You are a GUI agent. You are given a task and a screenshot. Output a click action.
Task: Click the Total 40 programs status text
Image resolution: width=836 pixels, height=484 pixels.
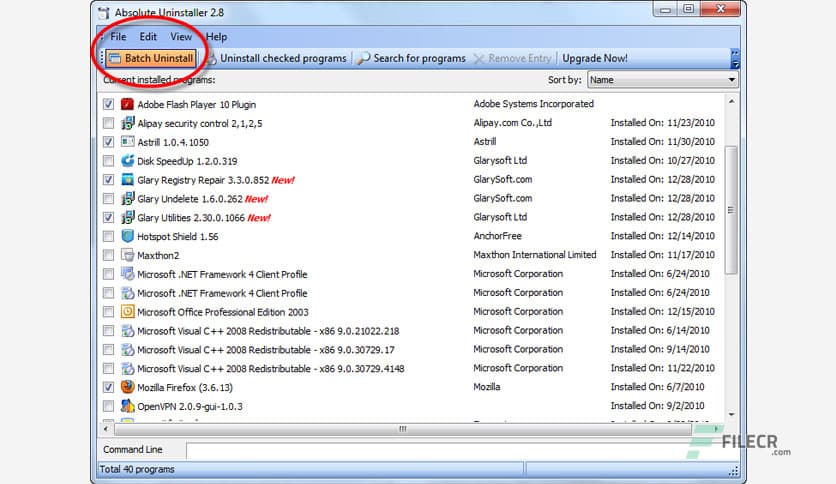point(137,469)
